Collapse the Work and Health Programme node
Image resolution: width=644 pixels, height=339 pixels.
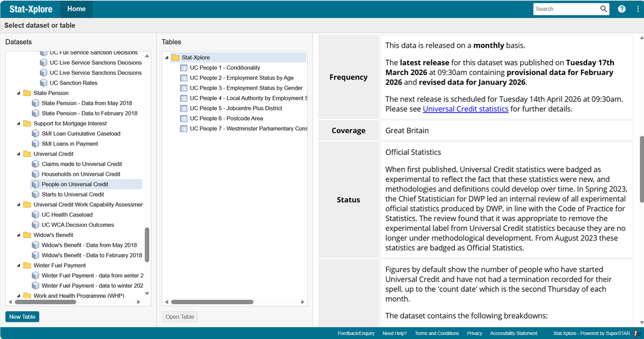18,296
